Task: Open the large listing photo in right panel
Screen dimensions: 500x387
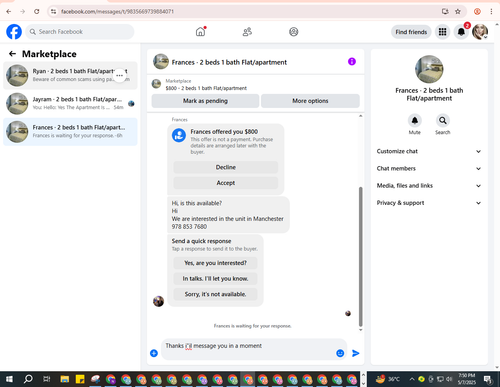Action: (429, 69)
